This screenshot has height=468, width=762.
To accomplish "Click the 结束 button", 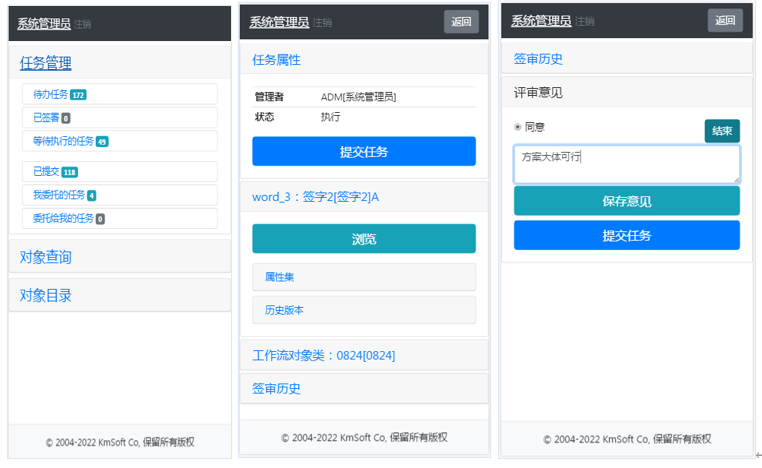I will click(721, 131).
